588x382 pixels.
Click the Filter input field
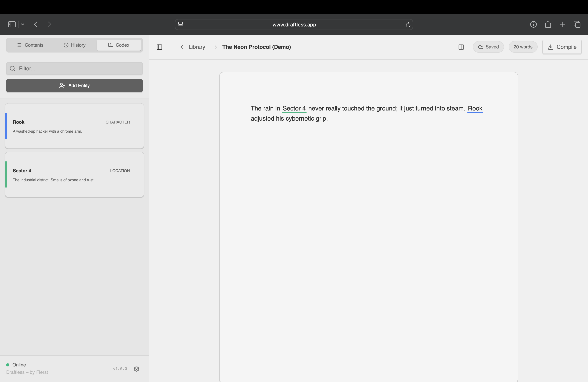(x=74, y=68)
